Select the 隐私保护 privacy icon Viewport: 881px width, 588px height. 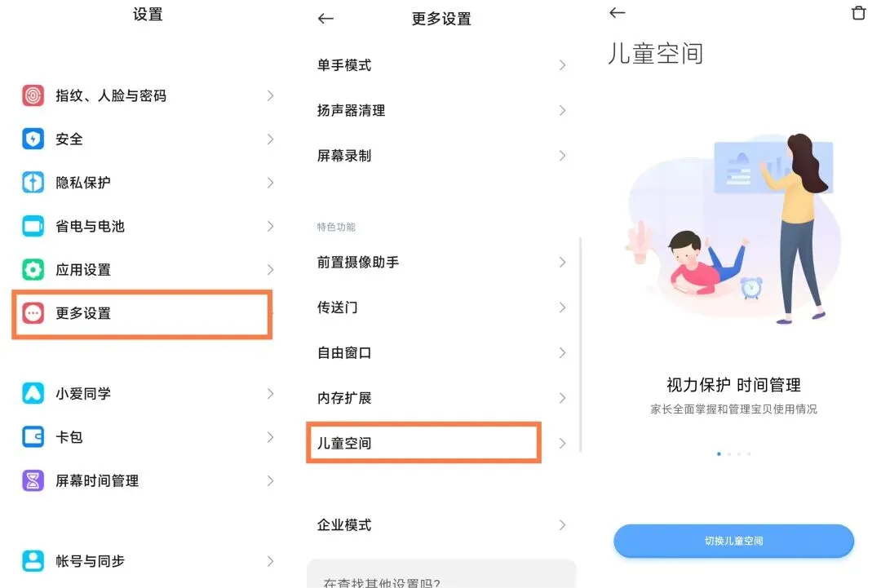[33, 183]
